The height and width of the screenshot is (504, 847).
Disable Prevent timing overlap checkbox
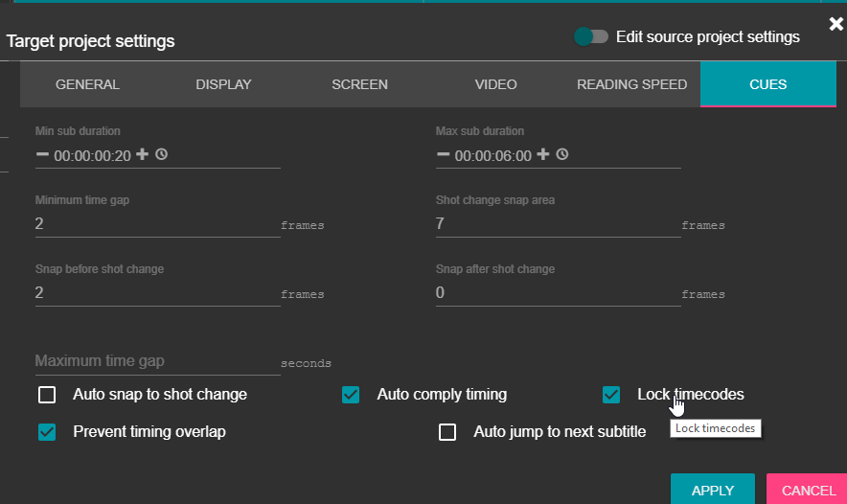[47, 432]
